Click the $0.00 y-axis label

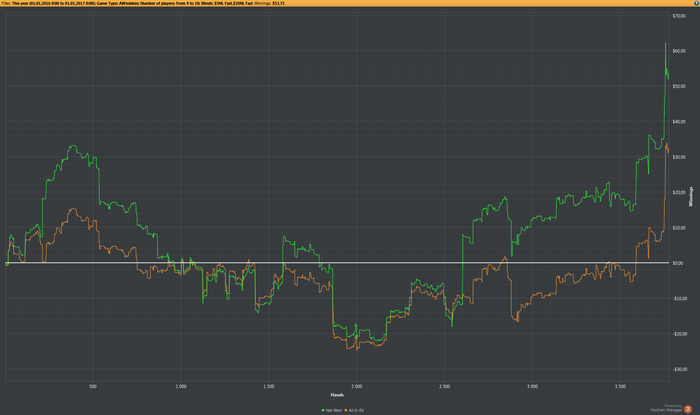click(678, 263)
